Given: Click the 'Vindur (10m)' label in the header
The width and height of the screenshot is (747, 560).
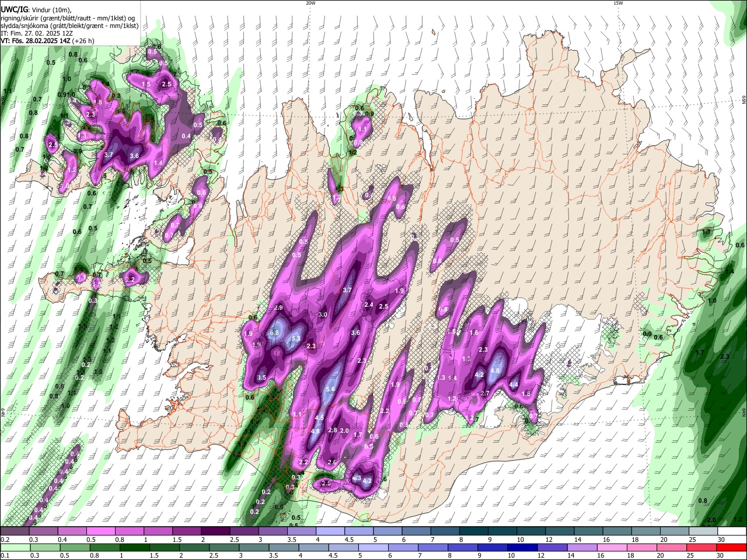Looking at the screenshot, I should click(x=50, y=10).
